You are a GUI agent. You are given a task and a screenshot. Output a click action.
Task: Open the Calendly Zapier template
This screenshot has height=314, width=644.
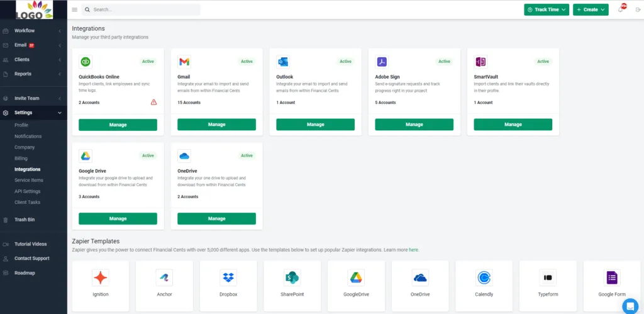tap(484, 286)
